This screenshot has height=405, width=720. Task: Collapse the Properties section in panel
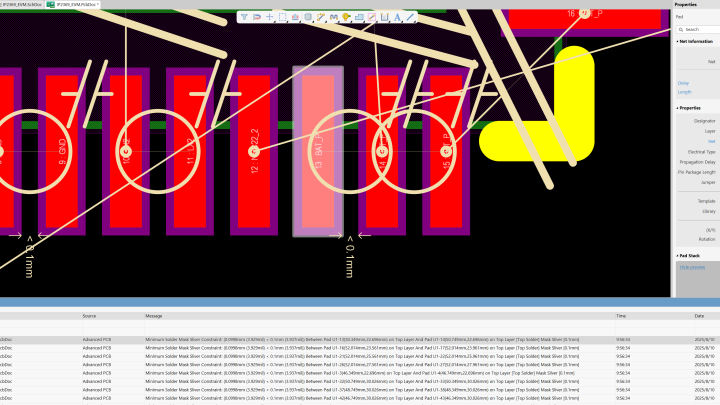(x=677, y=107)
